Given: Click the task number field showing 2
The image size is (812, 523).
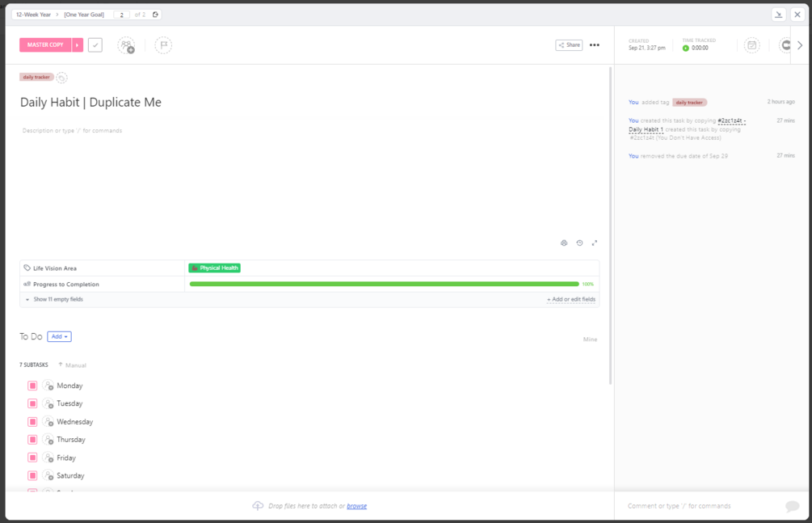Looking at the screenshot, I should click(122, 15).
